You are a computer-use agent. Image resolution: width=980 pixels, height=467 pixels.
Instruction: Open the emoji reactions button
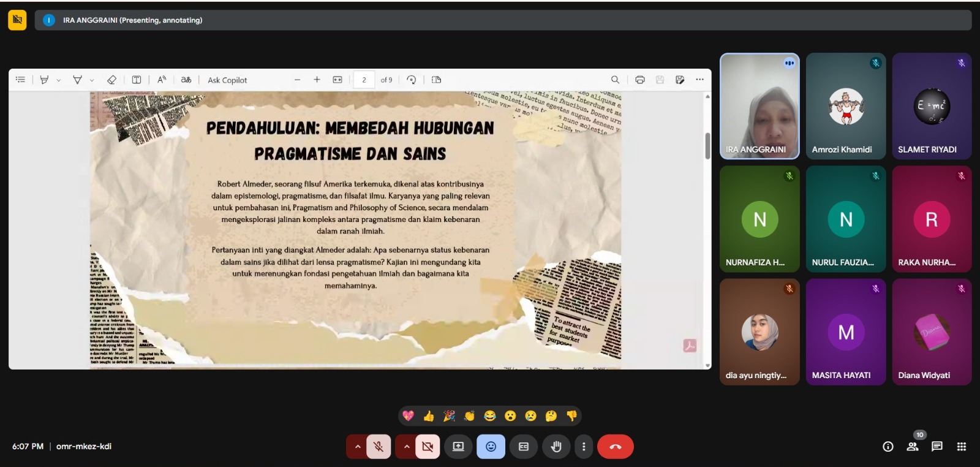491,447
